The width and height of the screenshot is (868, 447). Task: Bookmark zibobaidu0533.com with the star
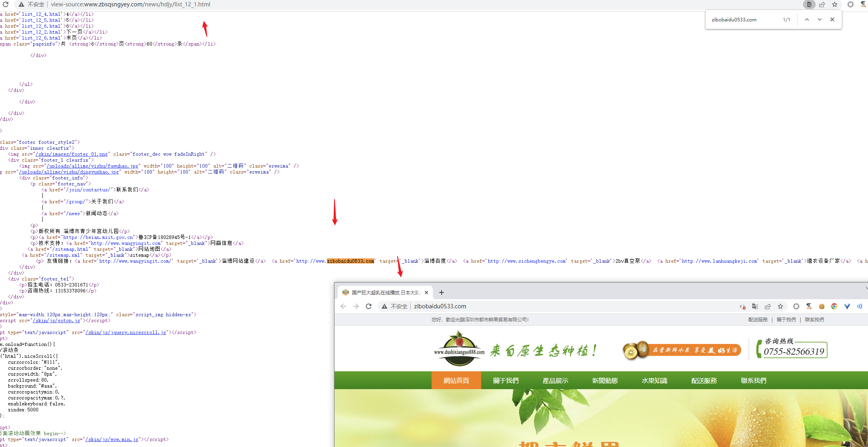point(780,306)
